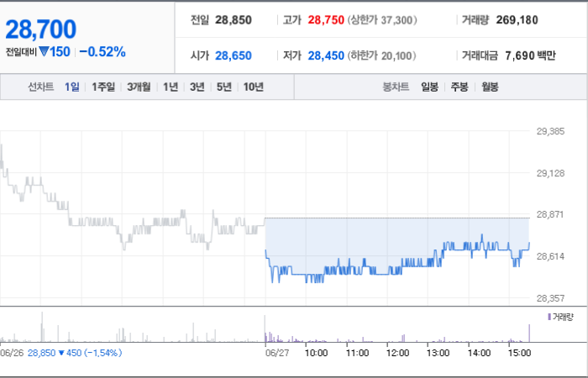The image size is (588, 378).
Task: Open the 월봉 candlestick chart
Action: [x=490, y=87]
